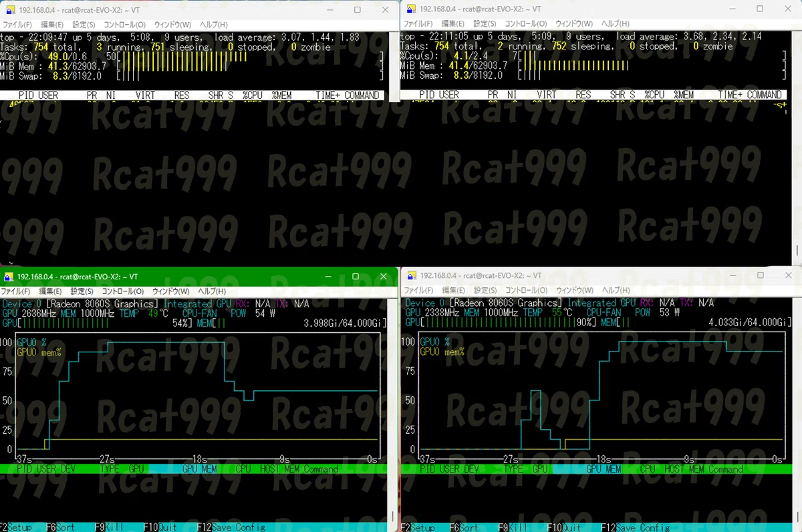Image resolution: width=802 pixels, height=532 pixels.
Task: Click F2 Setup in 54% GPU nvtop window
Action: tap(16, 527)
